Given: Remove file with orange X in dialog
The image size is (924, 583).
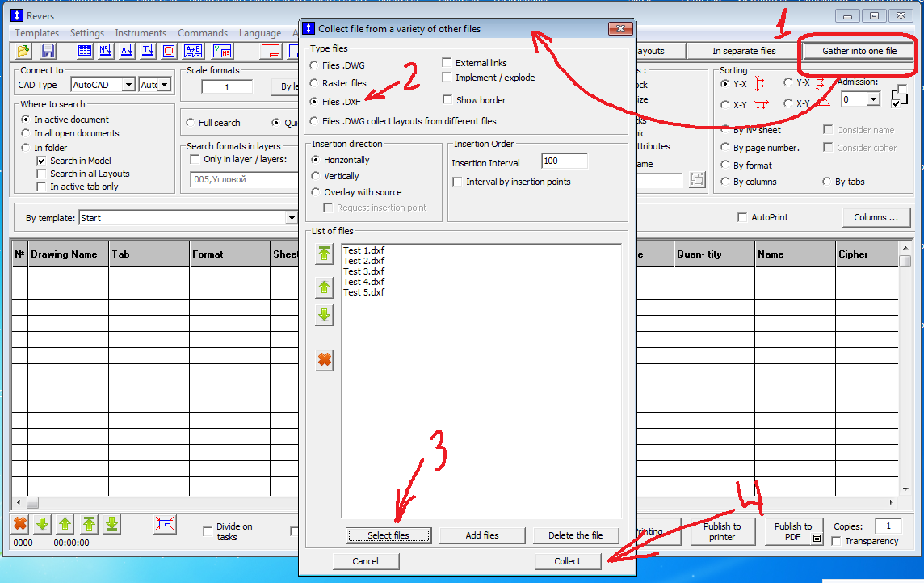Looking at the screenshot, I should click(324, 360).
